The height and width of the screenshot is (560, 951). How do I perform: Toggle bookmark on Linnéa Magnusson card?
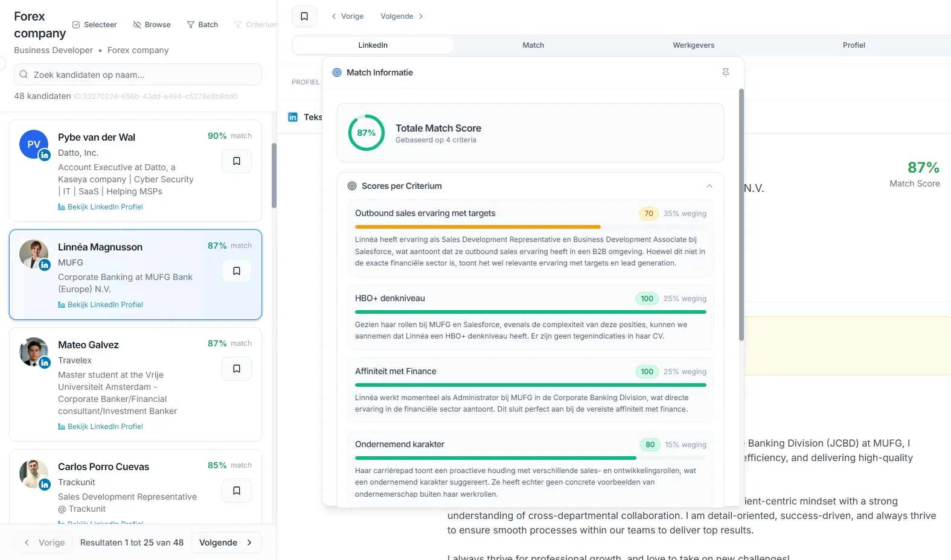[x=237, y=271]
